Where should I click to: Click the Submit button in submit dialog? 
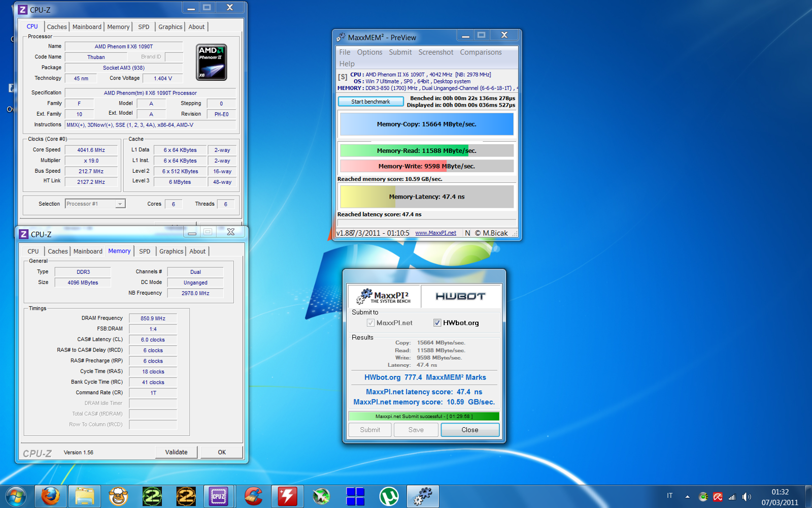pos(370,430)
